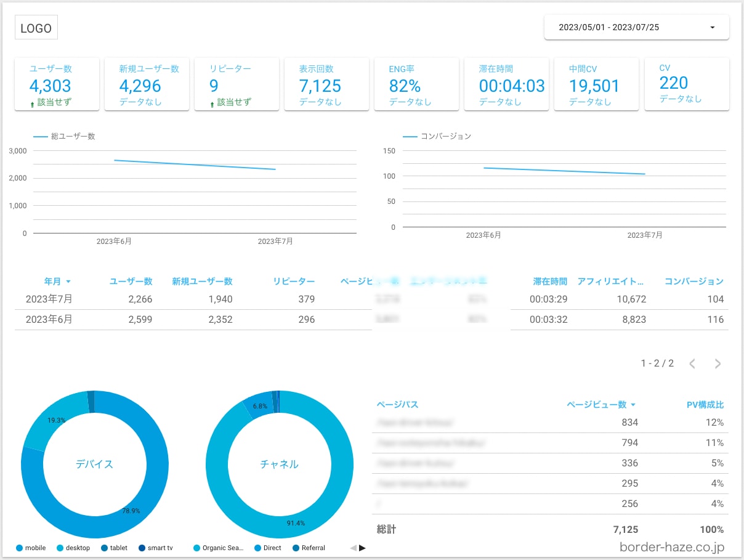The height and width of the screenshot is (560, 744).
Task: Toggle sort arrow beside ページビュー数 header
Action: pos(633,405)
